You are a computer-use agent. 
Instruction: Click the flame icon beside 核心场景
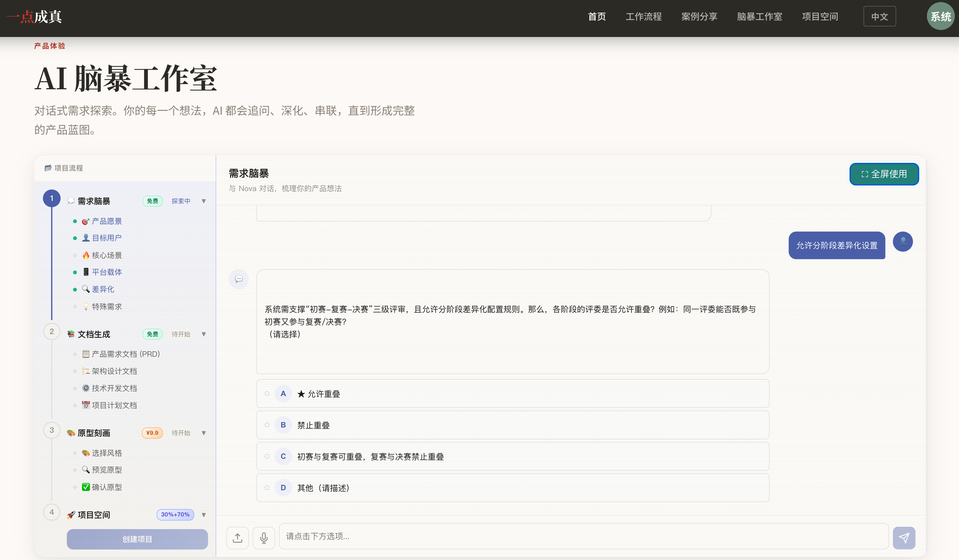pyautogui.click(x=86, y=255)
